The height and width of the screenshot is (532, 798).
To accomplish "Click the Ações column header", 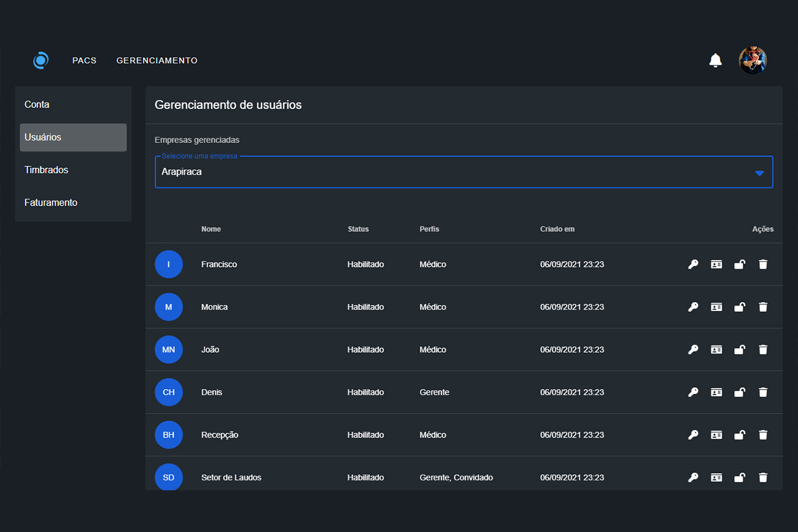I will tap(763, 229).
